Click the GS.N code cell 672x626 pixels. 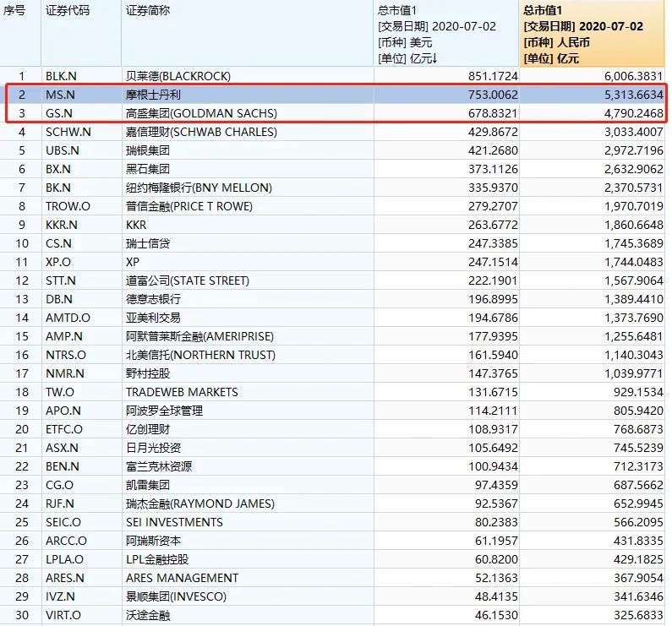click(x=60, y=113)
